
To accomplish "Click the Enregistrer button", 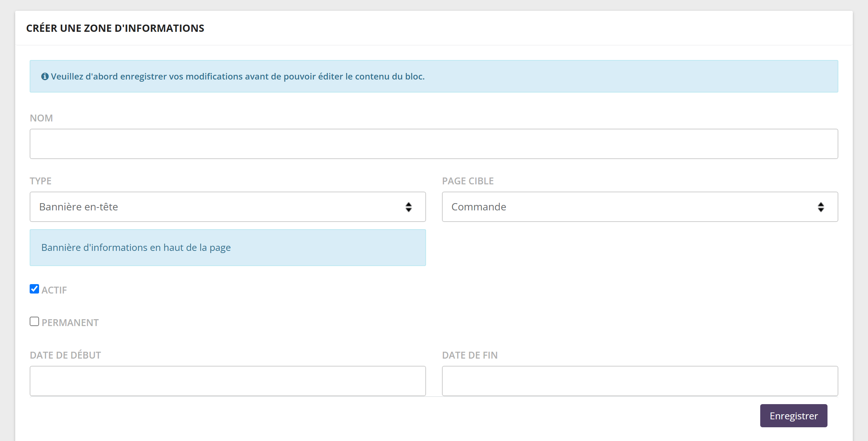I will pos(794,416).
